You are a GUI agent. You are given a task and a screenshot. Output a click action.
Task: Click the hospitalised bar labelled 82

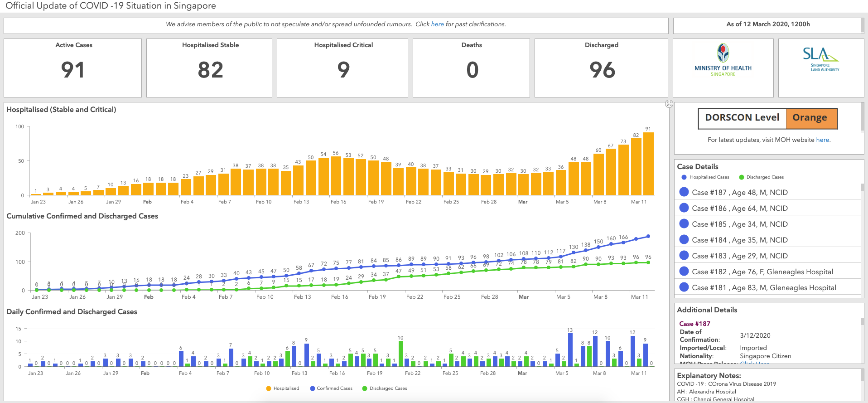click(x=636, y=167)
